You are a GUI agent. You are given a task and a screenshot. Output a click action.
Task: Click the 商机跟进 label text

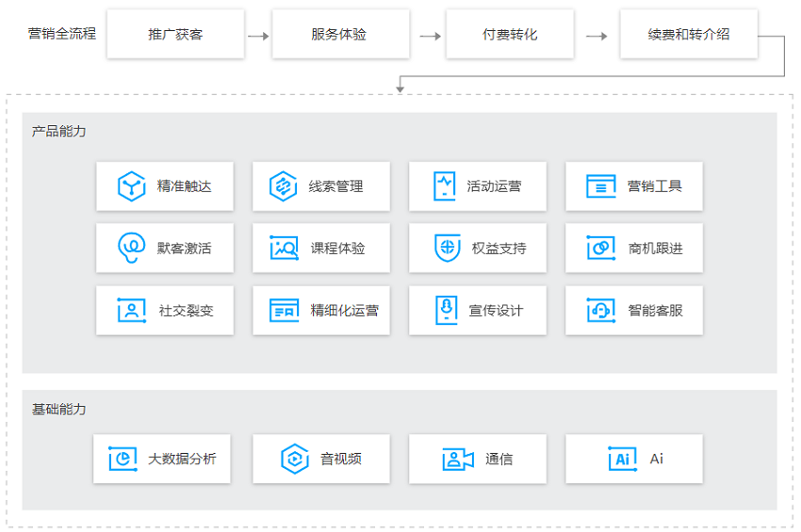click(x=656, y=249)
